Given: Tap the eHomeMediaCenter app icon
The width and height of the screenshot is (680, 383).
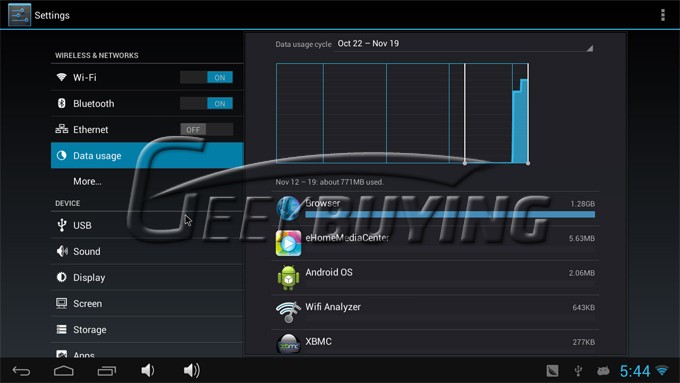Looking at the screenshot, I should [x=288, y=243].
